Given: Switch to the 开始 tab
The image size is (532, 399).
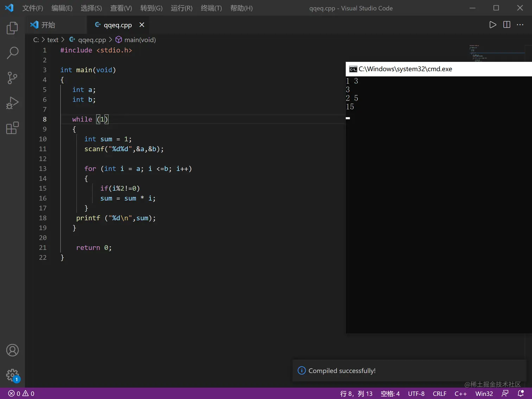Looking at the screenshot, I should click(56, 25).
